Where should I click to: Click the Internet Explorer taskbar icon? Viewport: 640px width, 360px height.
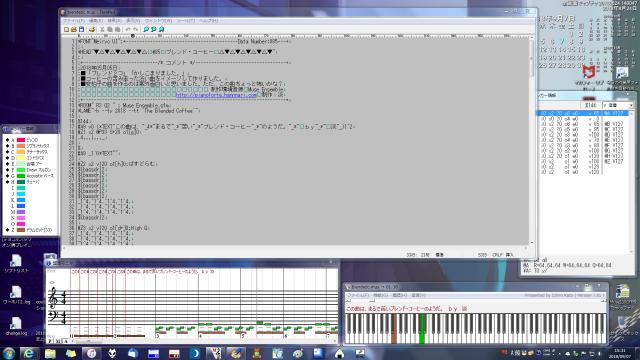tap(29, 353)
